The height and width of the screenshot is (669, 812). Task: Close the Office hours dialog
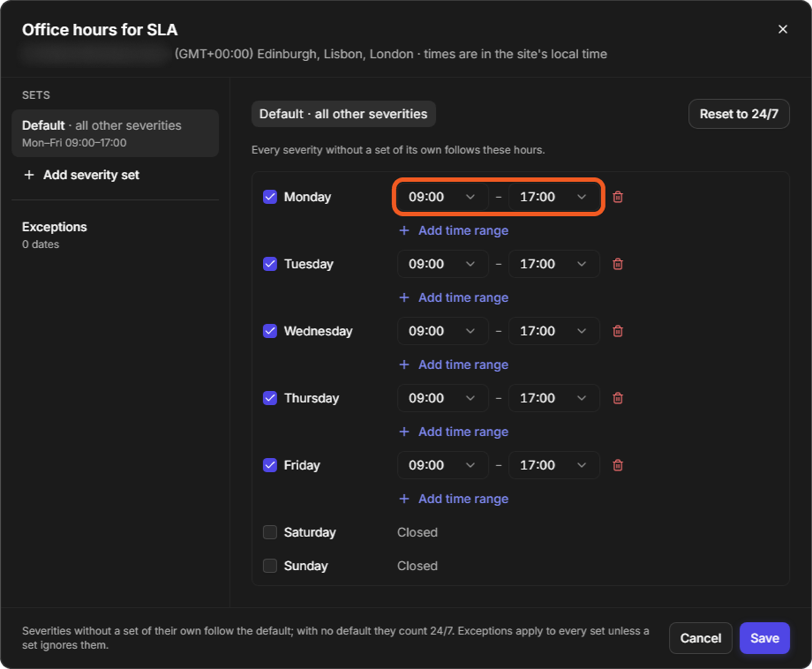click(x=783, y=29)
